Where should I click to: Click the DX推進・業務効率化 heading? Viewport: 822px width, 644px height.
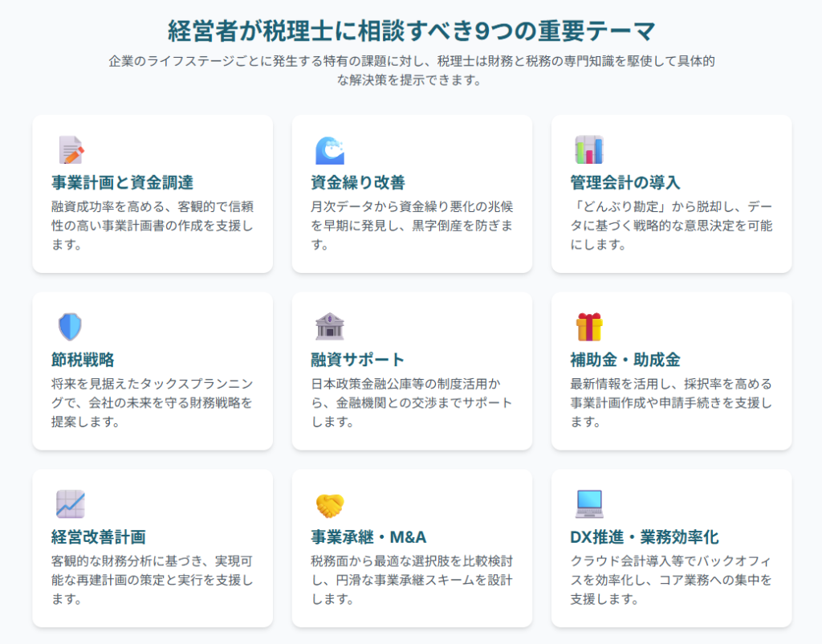pyautogui.click(x=644, y=536)
